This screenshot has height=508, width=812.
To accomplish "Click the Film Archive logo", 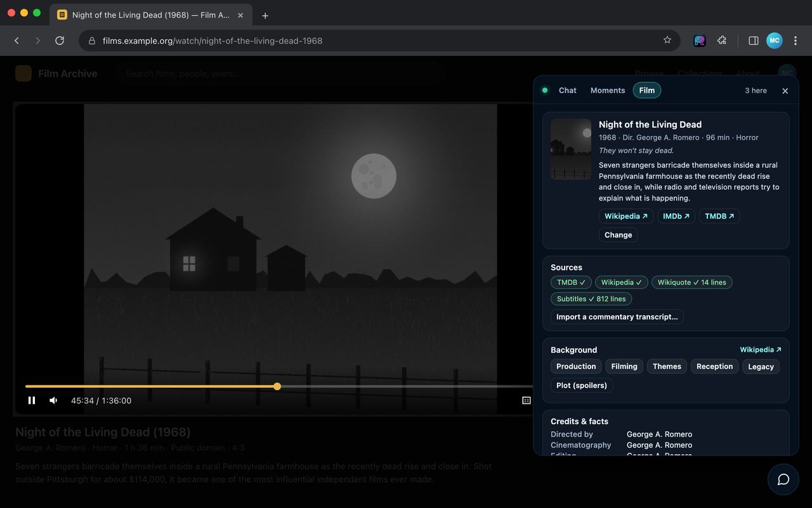I will 56,74.
